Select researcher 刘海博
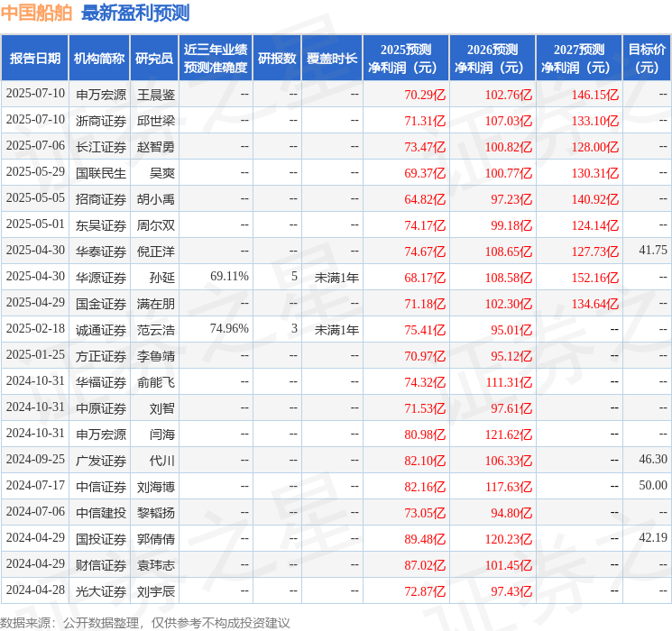Image resolution: width=672 pixels, height=631 pixels. (x=156, y=487)
